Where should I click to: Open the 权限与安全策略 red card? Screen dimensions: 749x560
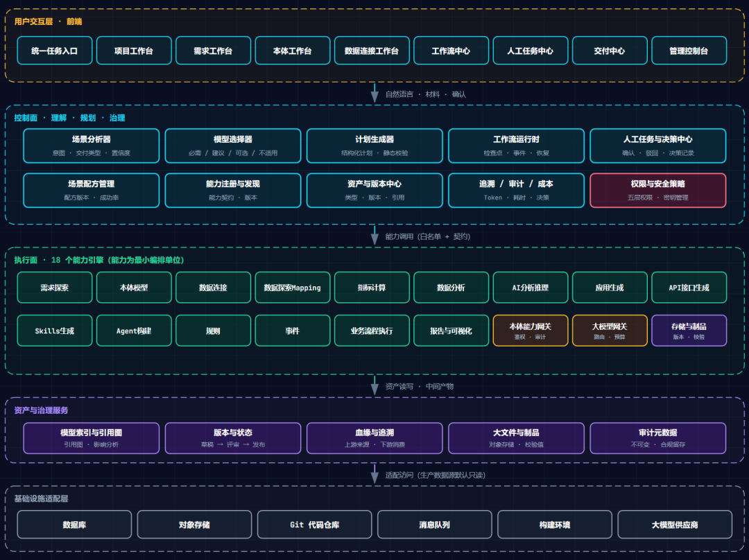[657, 190]
